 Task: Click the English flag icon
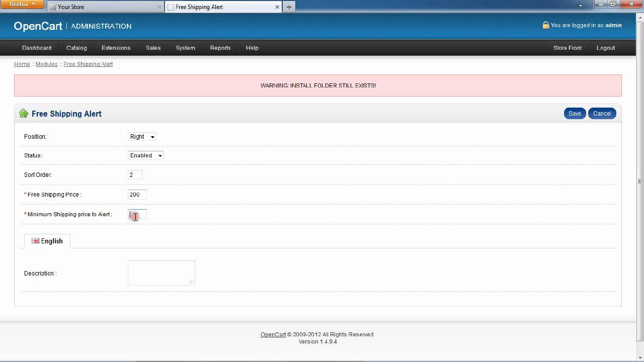pos(35,241)
